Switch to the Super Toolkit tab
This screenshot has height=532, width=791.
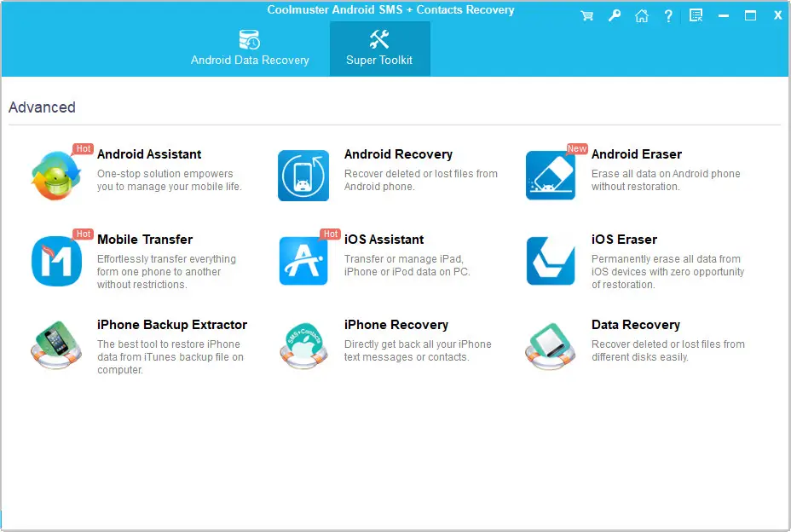tap(379, 49)
